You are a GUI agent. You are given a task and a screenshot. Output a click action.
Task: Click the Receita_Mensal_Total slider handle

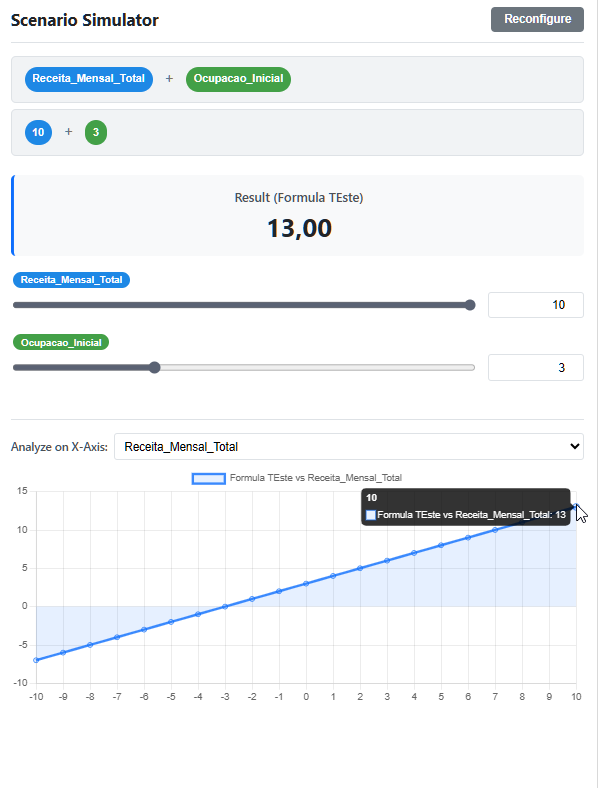[x=470, y=305]
